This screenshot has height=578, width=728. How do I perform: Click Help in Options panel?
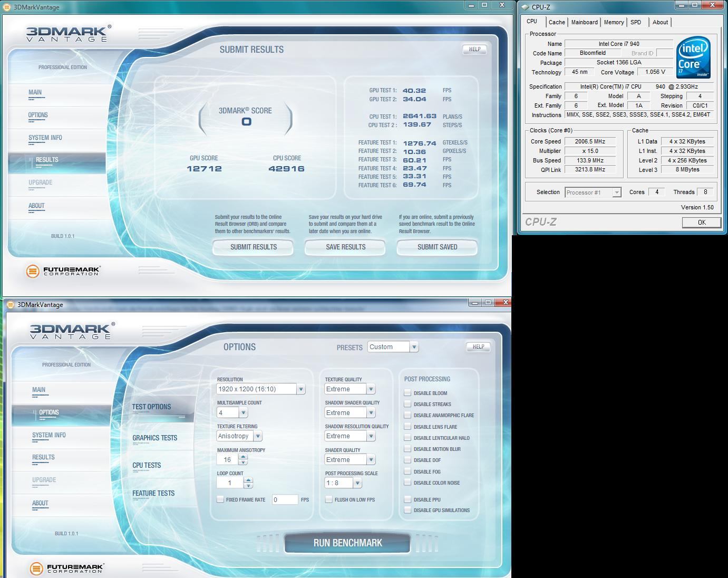pos(478,346)
